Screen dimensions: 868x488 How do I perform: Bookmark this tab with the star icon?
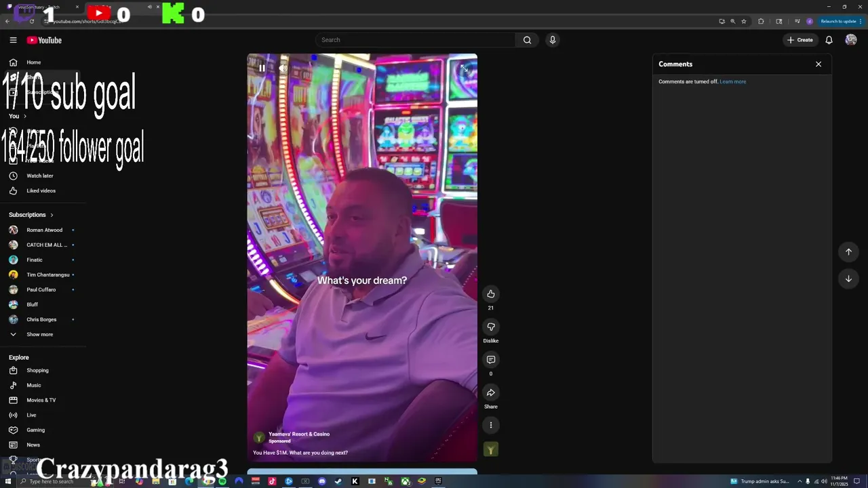coord(744,21)
